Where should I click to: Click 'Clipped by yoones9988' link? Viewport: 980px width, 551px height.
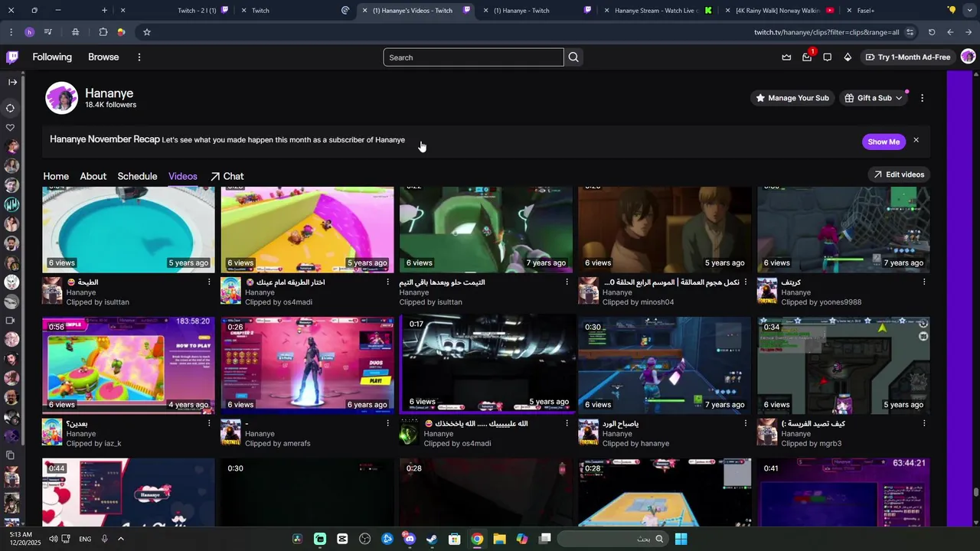click(x=821, y=302)
